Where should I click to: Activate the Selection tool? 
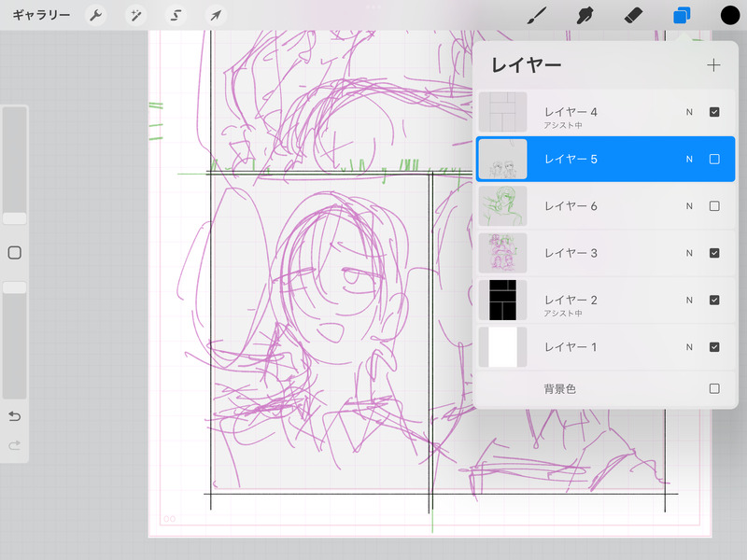click(176, 16)
